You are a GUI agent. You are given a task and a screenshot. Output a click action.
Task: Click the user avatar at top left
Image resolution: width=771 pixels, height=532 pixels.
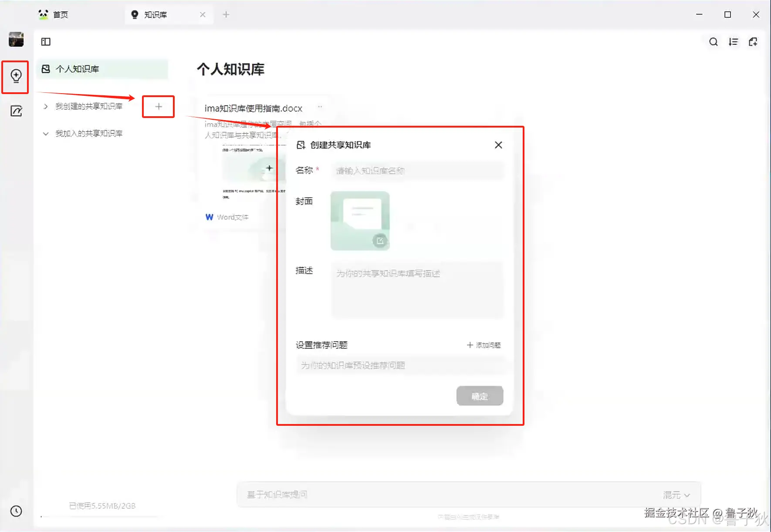pyautogui.click(x=16, y=39)
